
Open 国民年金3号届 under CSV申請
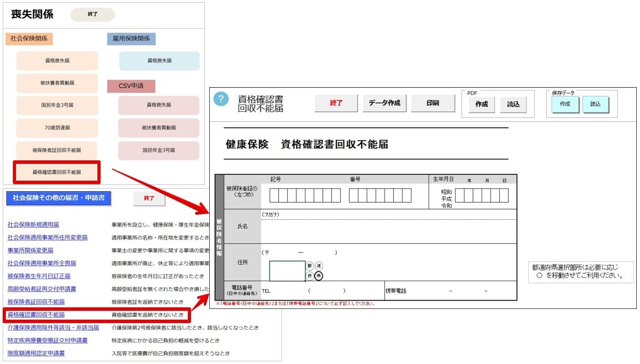click(159, 150)
